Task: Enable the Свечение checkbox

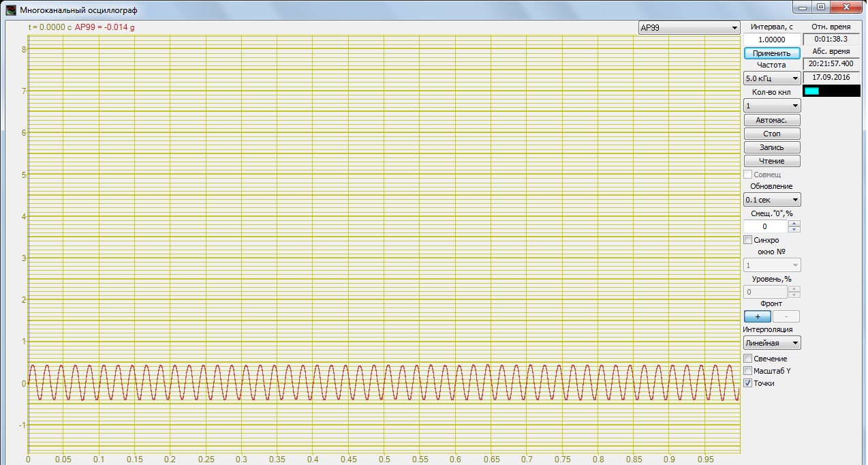Action: coord(747,359)
